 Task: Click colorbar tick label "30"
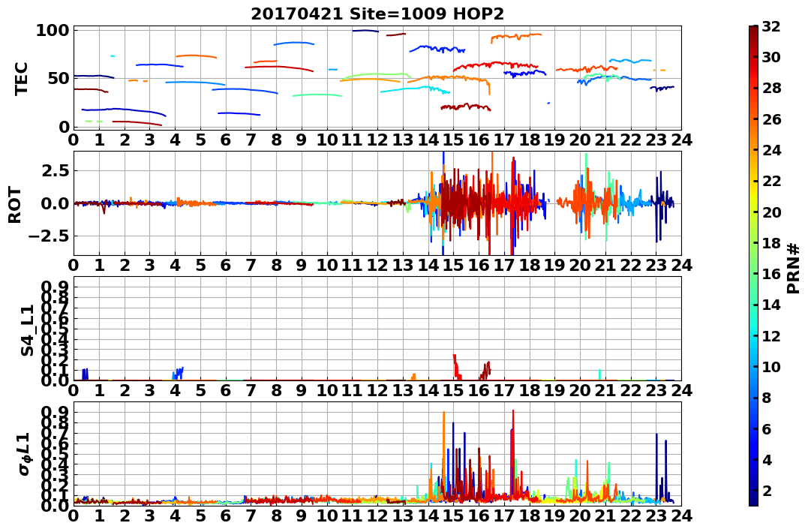click(x=771, y=57)
